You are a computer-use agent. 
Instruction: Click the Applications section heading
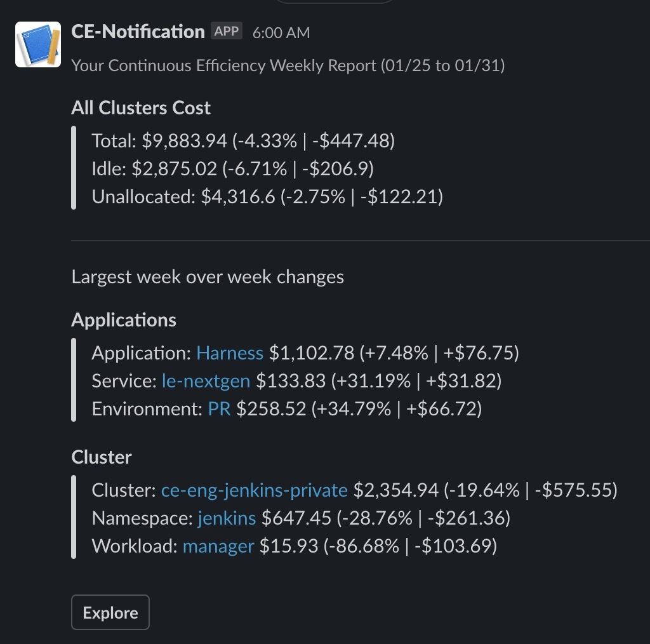(x=124, y=320)
